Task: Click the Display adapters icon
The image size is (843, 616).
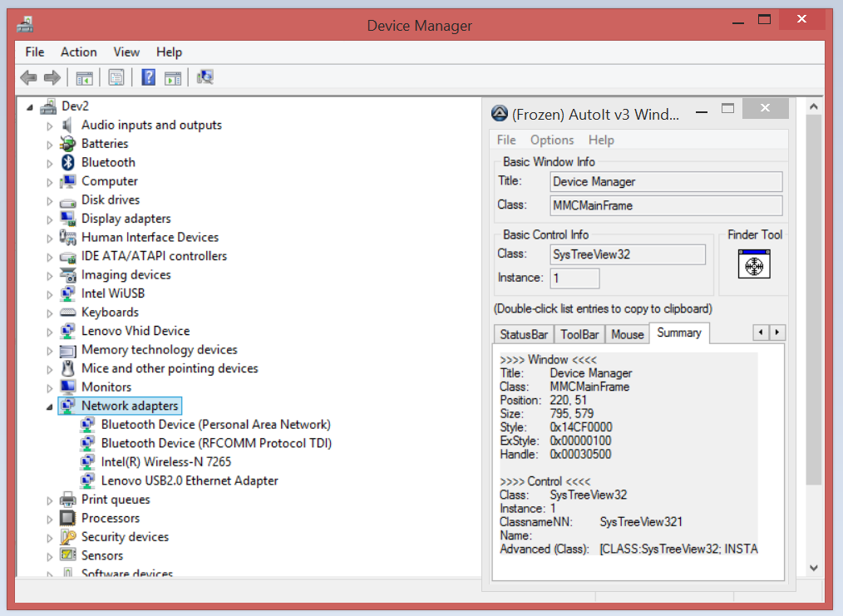Action: pyautogui.click(x=67, y=219)
